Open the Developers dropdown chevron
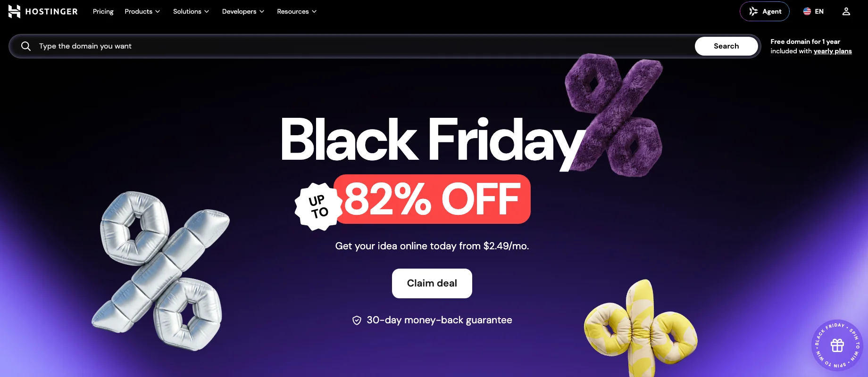 pyautogui.click(x=262, y=11)
